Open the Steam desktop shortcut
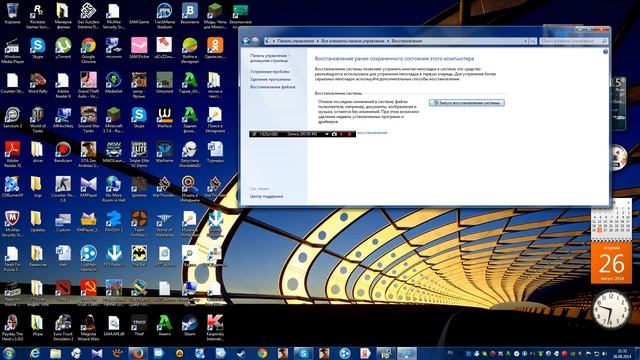 (190, 326)
